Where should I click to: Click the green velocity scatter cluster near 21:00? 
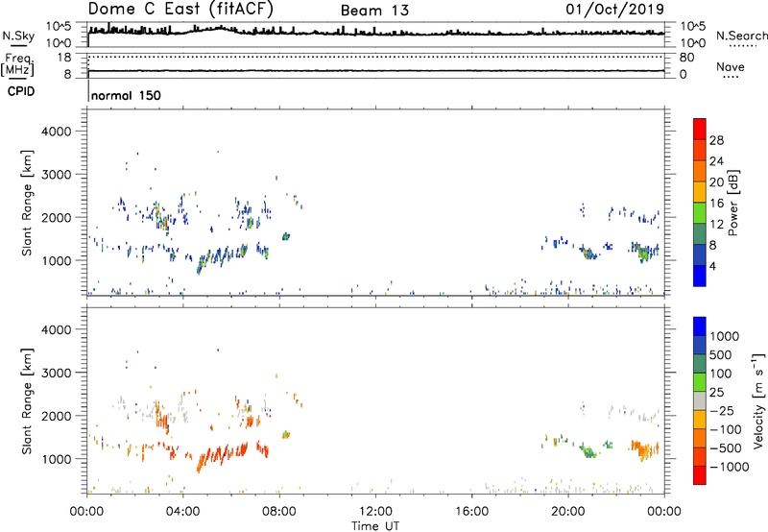tap(589, 450)
